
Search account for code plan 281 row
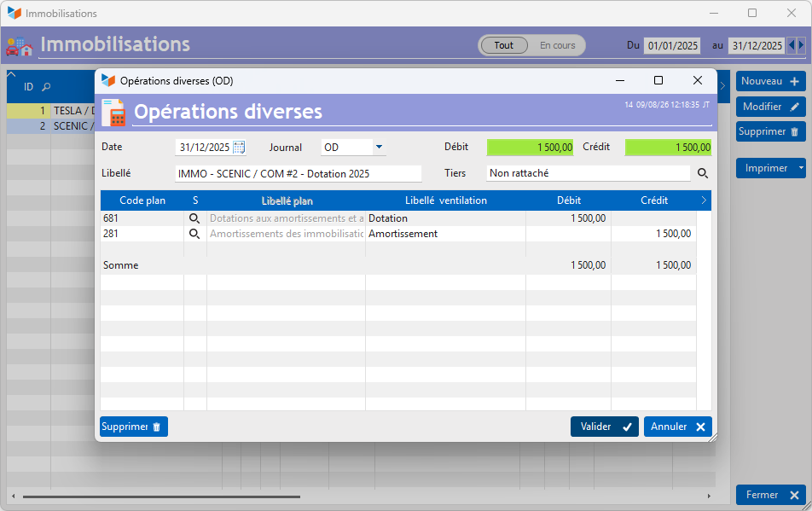(194, 234)
